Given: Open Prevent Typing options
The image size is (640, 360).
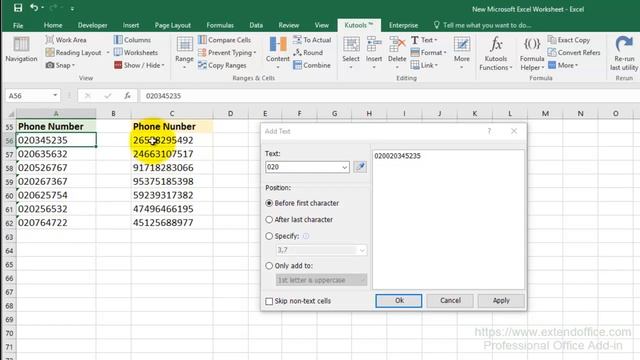Looking at the screenshot, I should point(227,52).
